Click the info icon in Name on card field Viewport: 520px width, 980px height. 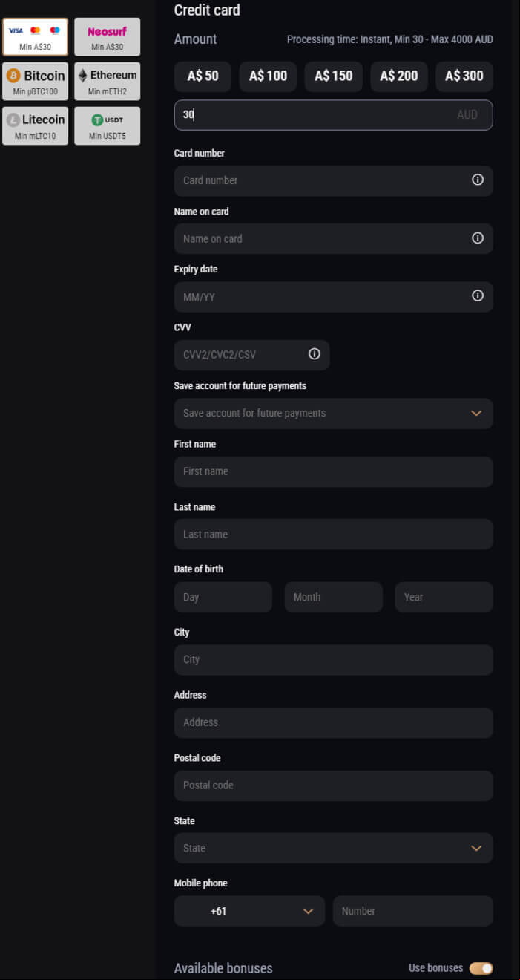478,238
